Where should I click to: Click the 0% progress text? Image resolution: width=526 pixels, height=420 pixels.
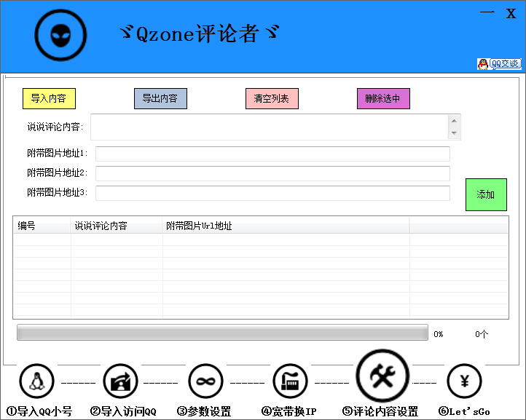pos(438,334)
